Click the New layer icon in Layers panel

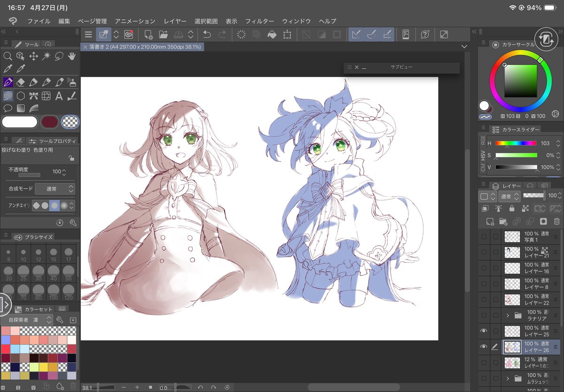[x=490, y=221]
